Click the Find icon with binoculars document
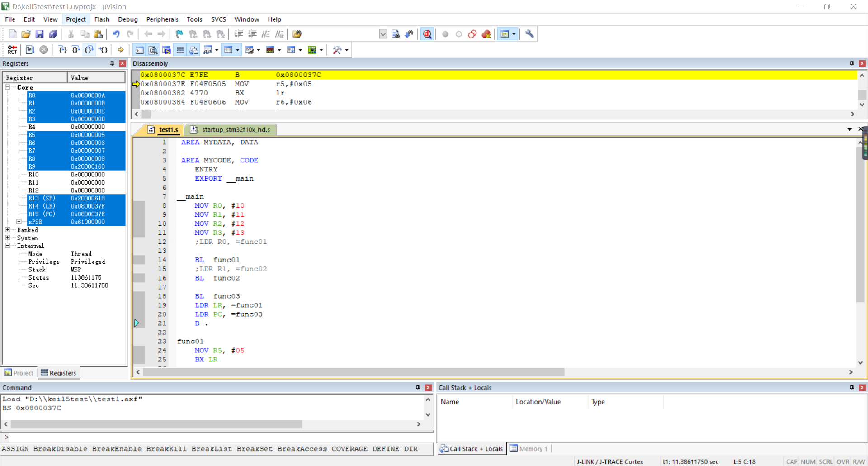868x466 pixels. [x=396, y=34]
